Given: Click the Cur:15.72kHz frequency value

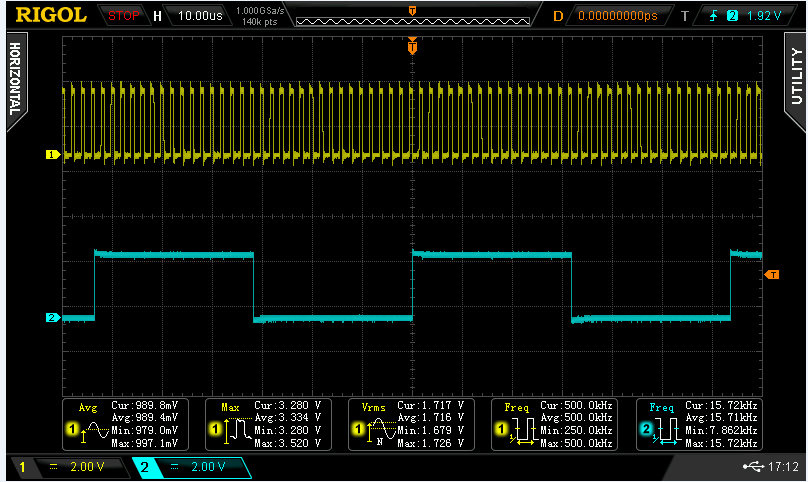Looking at the screenshot, I should click(x=721, y=405).
